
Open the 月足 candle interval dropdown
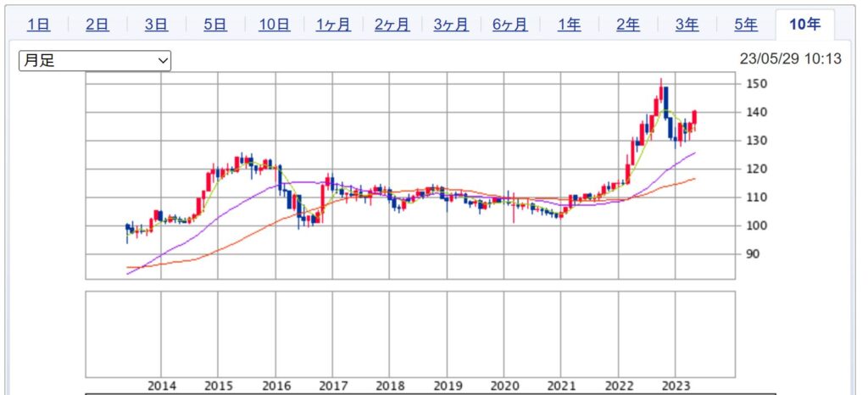click(x=95, y=61)
